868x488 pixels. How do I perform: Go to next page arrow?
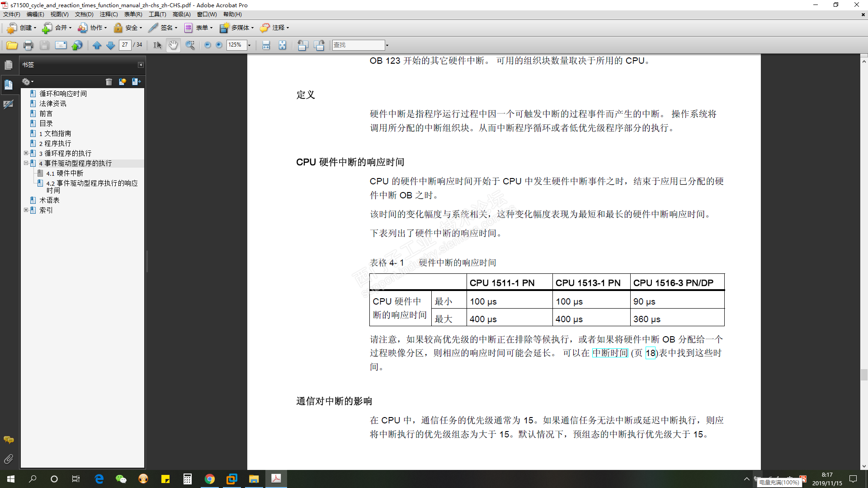click(x=110, y=45)
